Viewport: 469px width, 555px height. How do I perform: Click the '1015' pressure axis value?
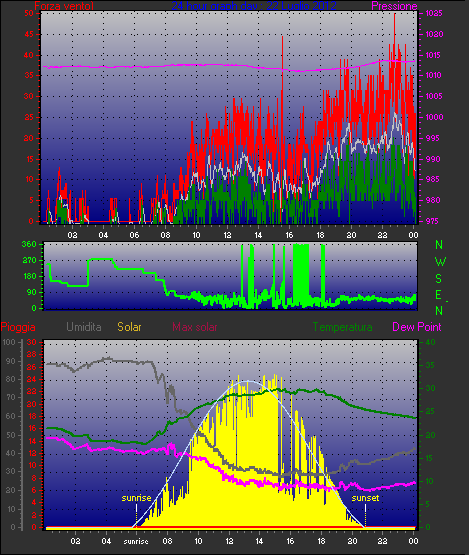[x=434, y=55]
